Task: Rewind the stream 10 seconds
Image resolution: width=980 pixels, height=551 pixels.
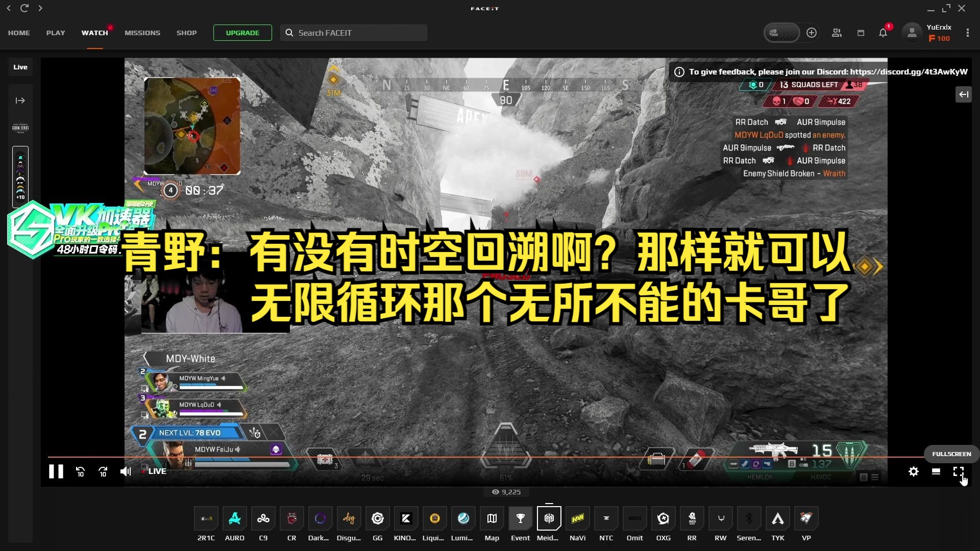Action: [x=80, y=472]
